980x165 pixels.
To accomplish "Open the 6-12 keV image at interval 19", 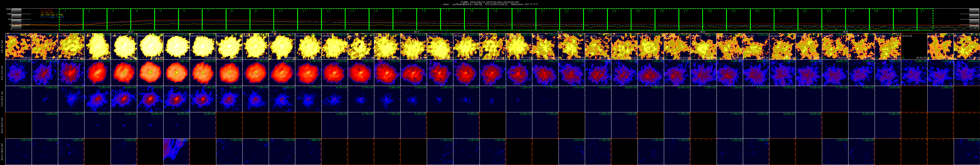I will pos(493,72).
